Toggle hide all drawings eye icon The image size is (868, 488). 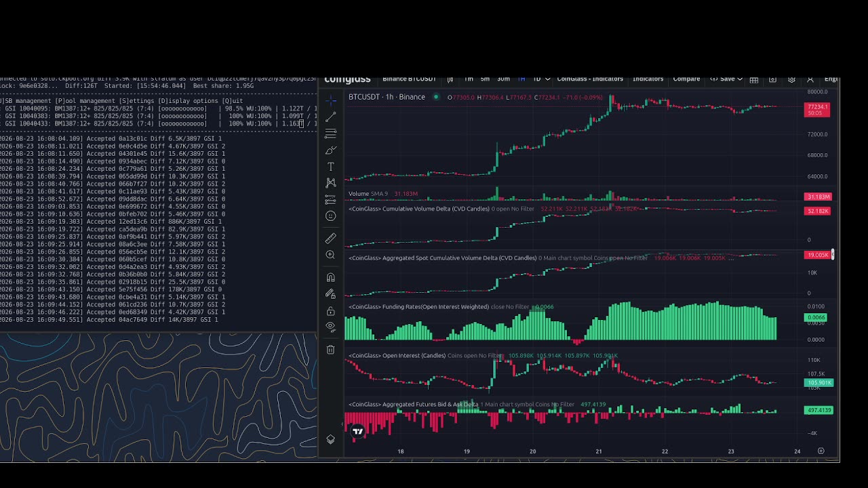pos(330,327)
